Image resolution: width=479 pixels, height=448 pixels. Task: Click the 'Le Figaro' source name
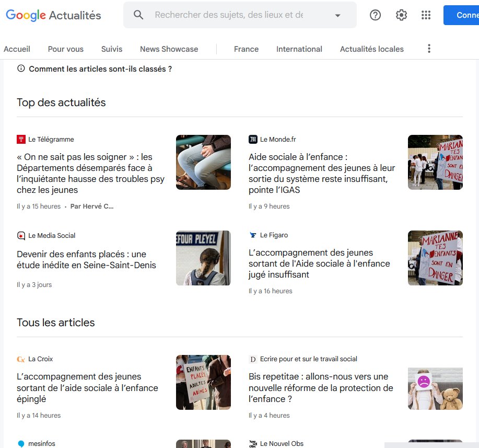pyautogui.click(x=274, y=235)
